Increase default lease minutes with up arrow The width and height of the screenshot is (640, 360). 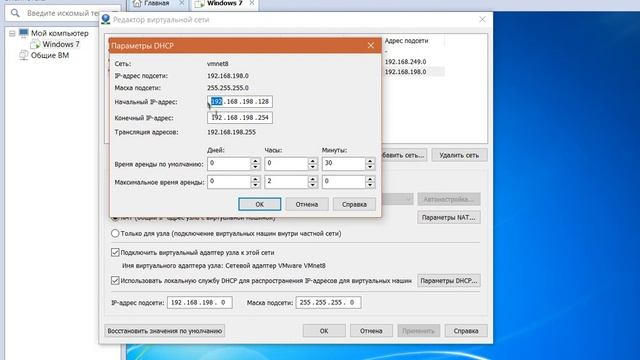[370, 161]
